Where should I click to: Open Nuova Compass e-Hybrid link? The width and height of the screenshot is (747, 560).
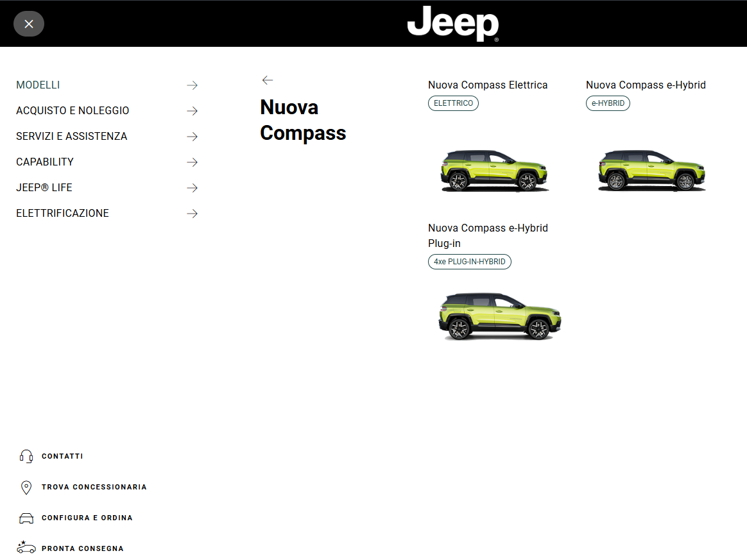click(x=646, y=85)
